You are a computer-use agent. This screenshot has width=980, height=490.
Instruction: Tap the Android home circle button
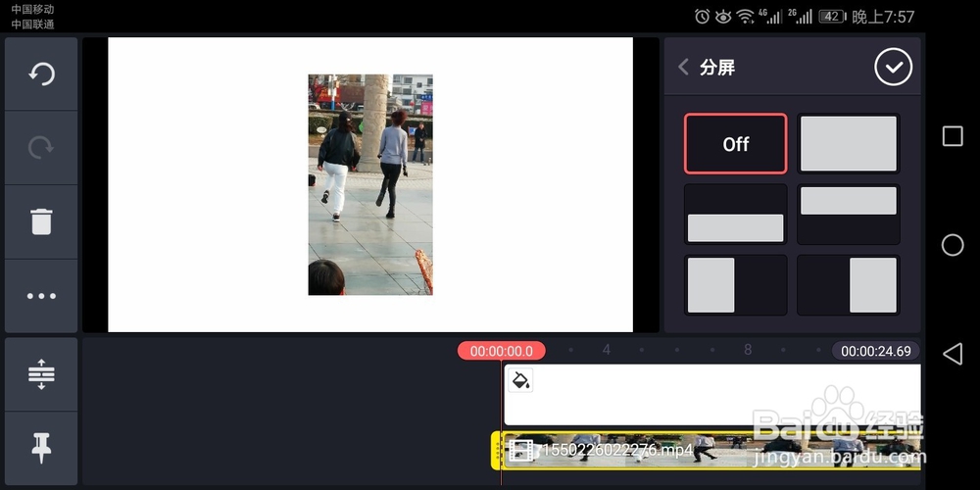953,245
